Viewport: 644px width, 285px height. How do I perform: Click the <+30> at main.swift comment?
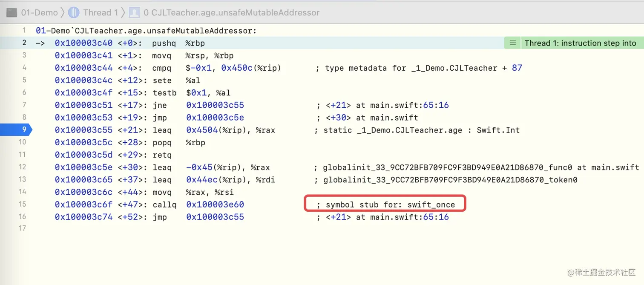coord(367,117)
